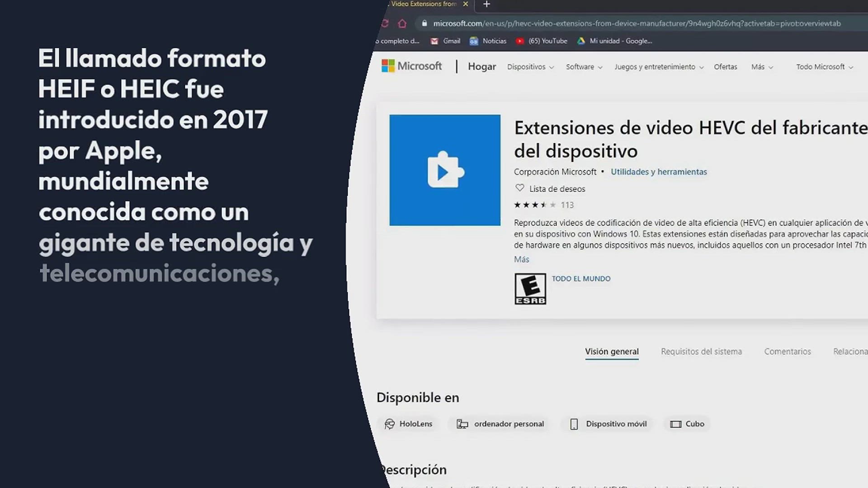Expand the Software dropdown menu
868x488 pixels.
click(x=584, y=67)
